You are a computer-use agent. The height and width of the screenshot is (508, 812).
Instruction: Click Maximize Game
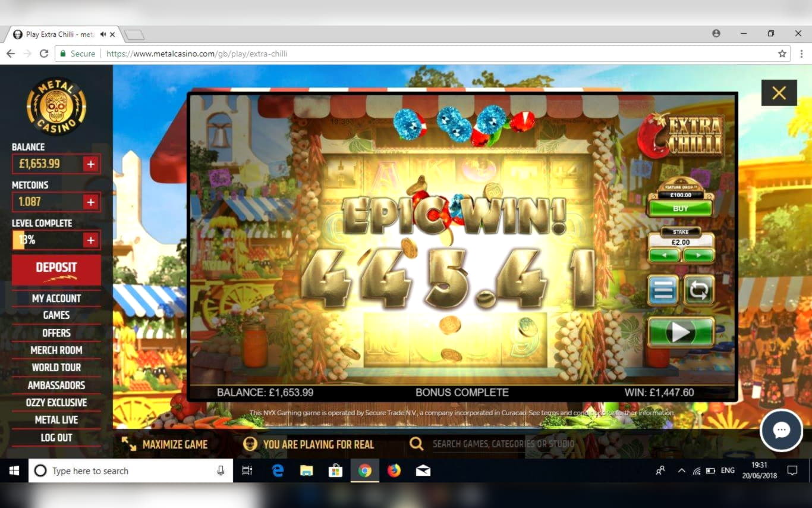pyautogui.click(x=165, y=444)
